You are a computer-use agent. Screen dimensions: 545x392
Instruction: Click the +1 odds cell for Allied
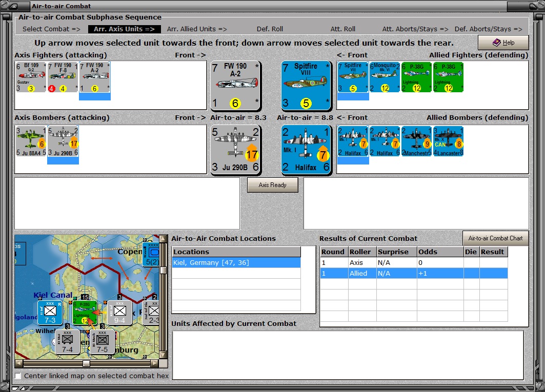click(440, 273)
